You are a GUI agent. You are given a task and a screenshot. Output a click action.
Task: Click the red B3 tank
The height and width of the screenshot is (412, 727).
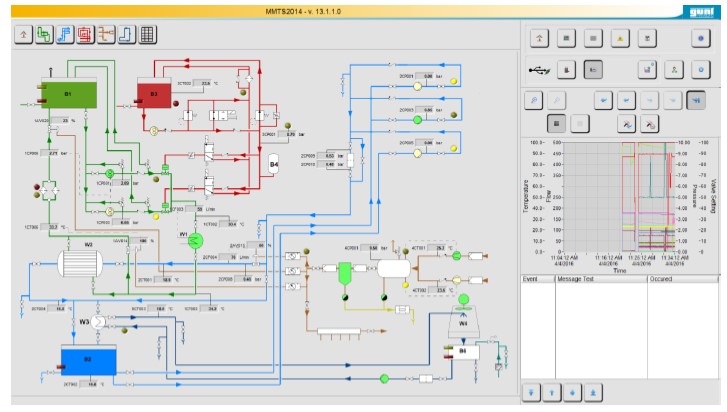153,95
